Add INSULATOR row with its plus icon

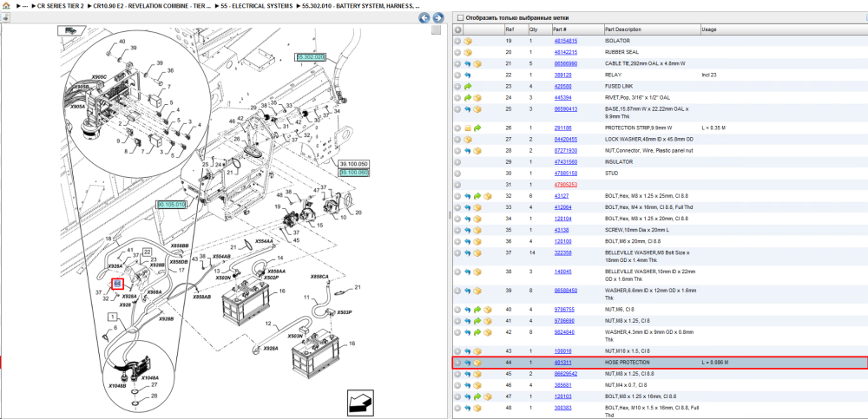(x=457, y=162)
